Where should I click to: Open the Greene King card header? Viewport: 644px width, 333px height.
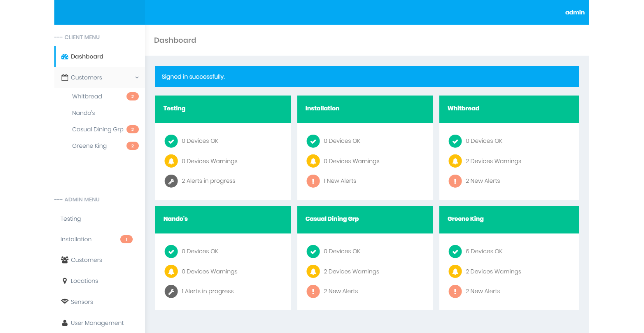pos(509,220)
